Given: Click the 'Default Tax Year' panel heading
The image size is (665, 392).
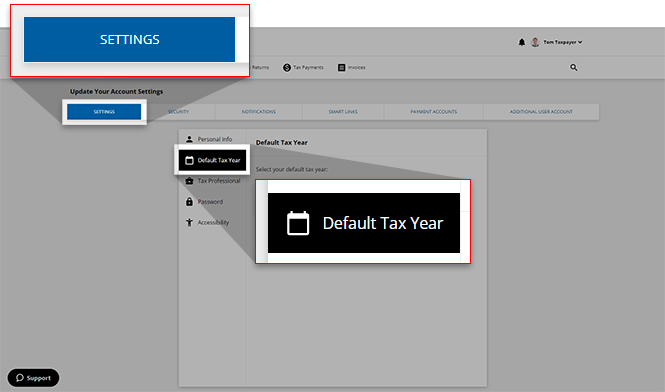Looking at the screenshot, I should pyautogui.click(x=282, y=143).
